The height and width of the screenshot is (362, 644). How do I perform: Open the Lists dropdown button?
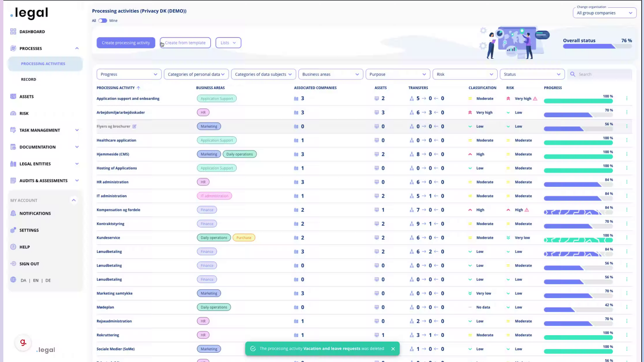(x=228, y=43)
